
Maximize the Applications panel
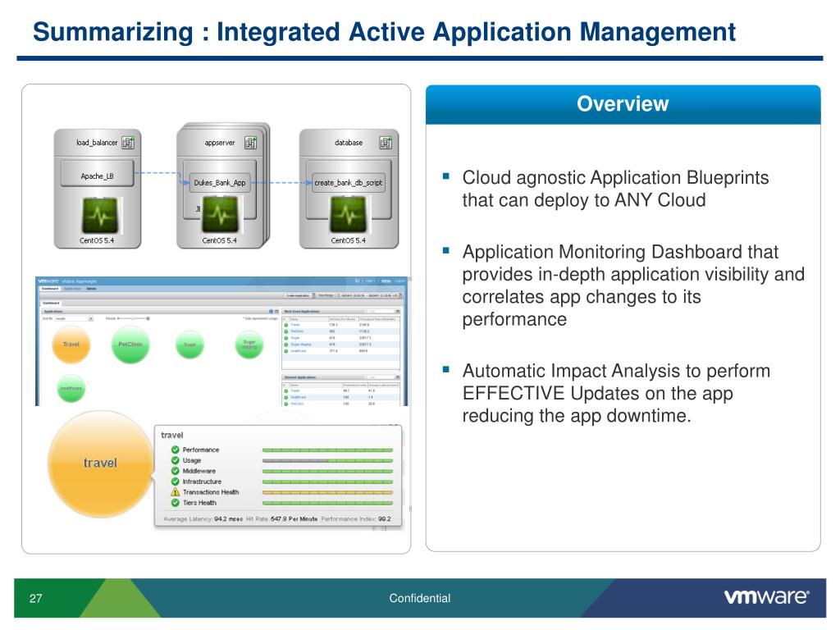click(x=276, y=311)
